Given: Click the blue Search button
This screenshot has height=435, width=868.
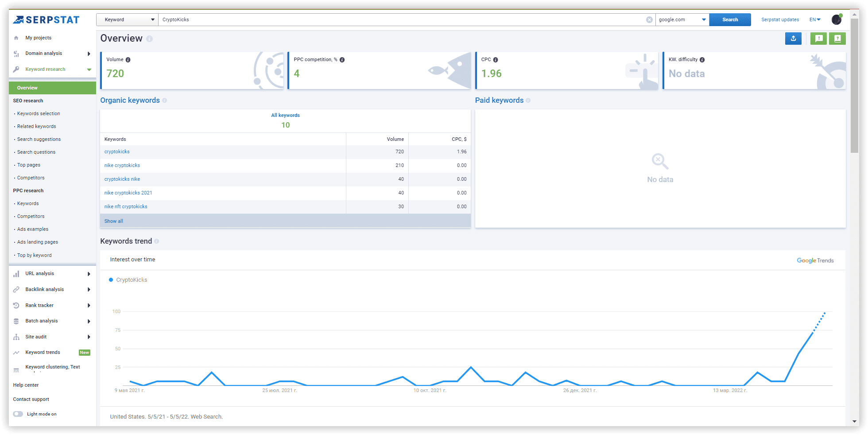Looking at the screenshot, I should point(730,20).
